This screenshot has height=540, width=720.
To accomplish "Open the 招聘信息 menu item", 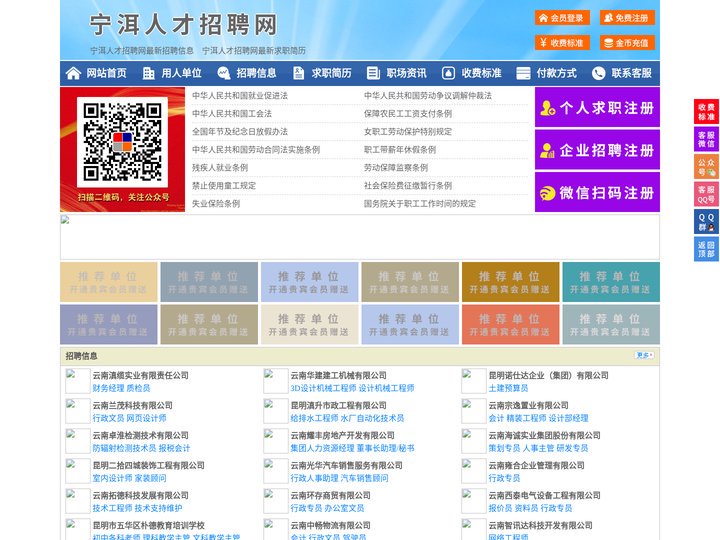I will tap(256, 73).
